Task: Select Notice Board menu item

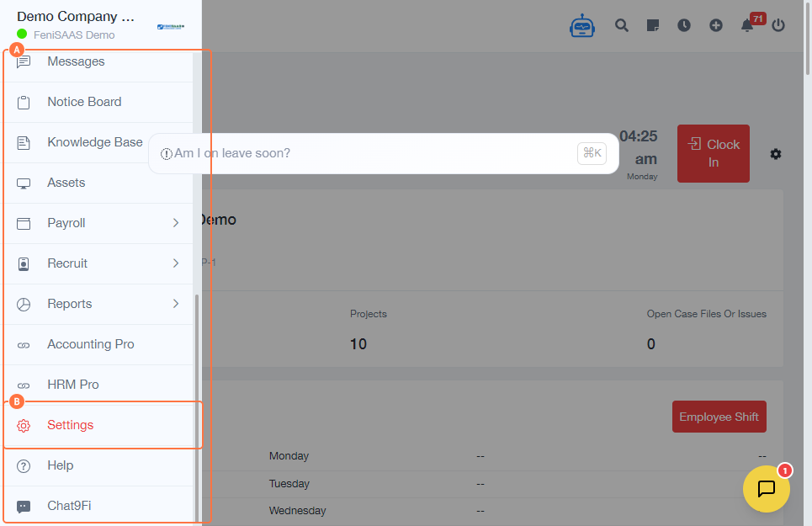Action: [x=84, y=102]
